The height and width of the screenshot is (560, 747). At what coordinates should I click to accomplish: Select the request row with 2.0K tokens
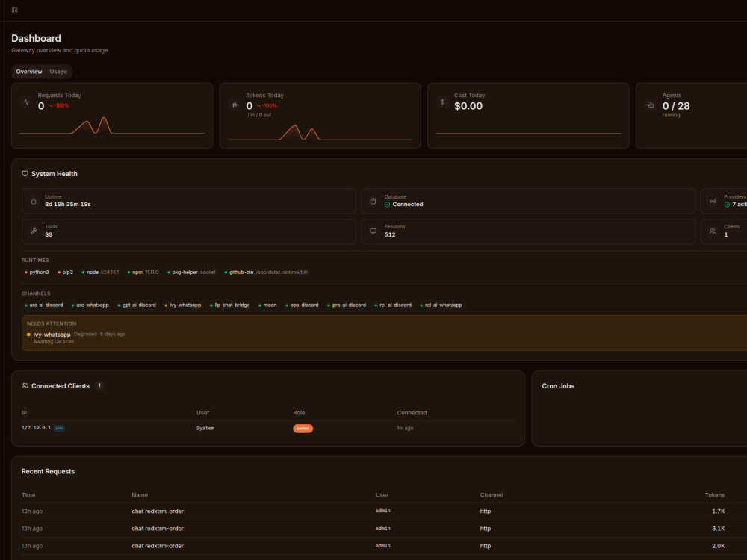384,547
